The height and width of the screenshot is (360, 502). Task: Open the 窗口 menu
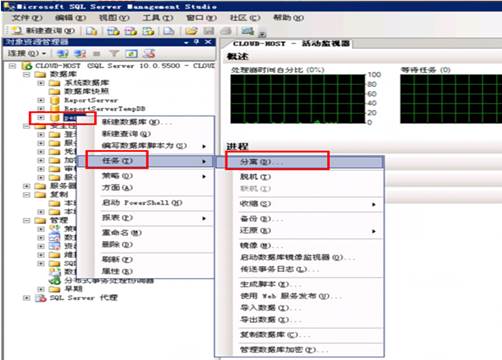coord(201,17)
